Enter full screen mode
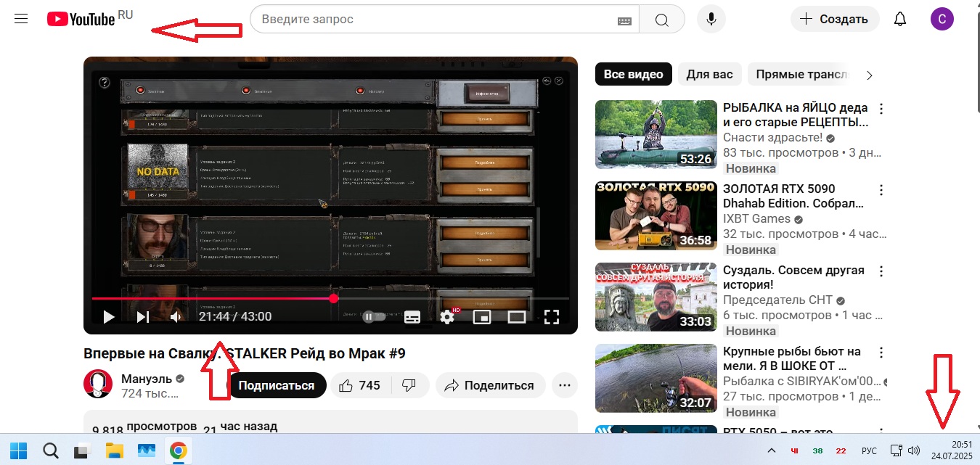This screenshot has width=980, height=465. click(x=552, y=316)
